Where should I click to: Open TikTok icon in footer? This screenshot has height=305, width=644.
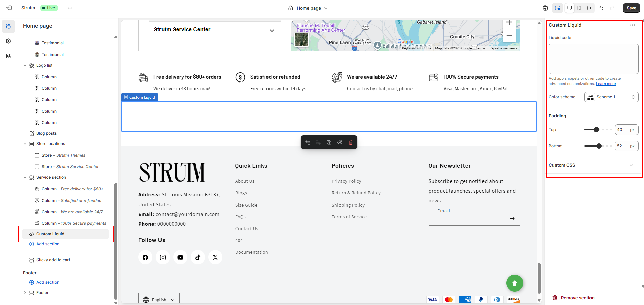[198, 257]
